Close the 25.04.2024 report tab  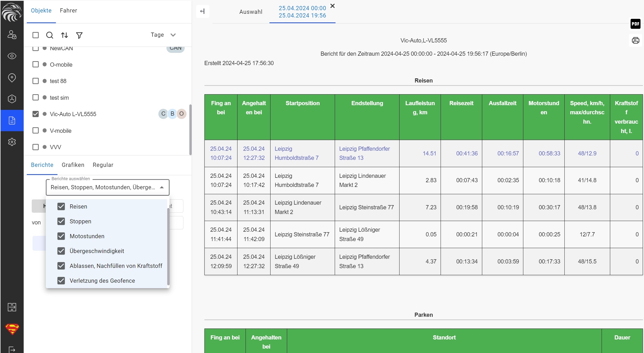(x=332, y=6)
